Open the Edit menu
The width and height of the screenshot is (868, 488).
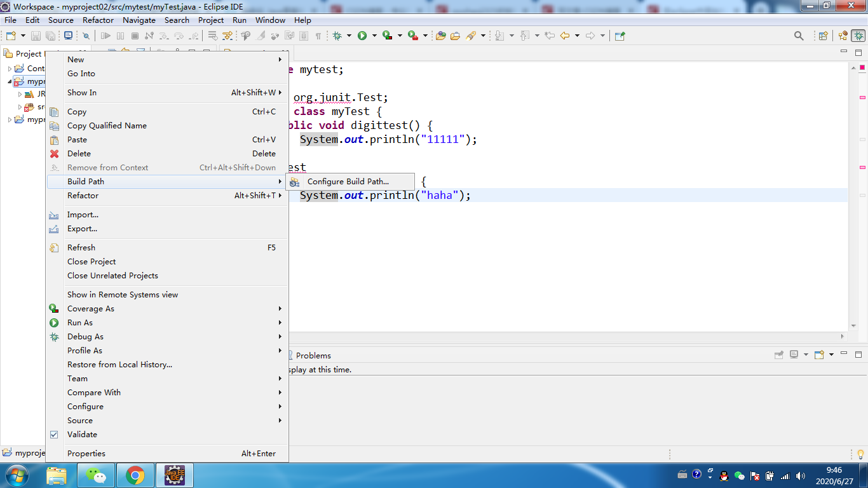[32, 20]
